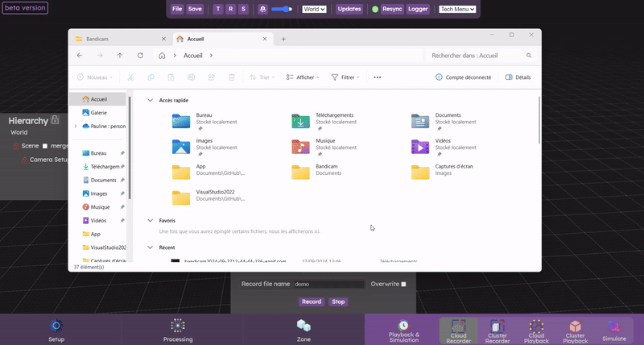The image size is (644, 345).
Task: Click the Rechercher dans Accueil search box
Action: point(481,56)
